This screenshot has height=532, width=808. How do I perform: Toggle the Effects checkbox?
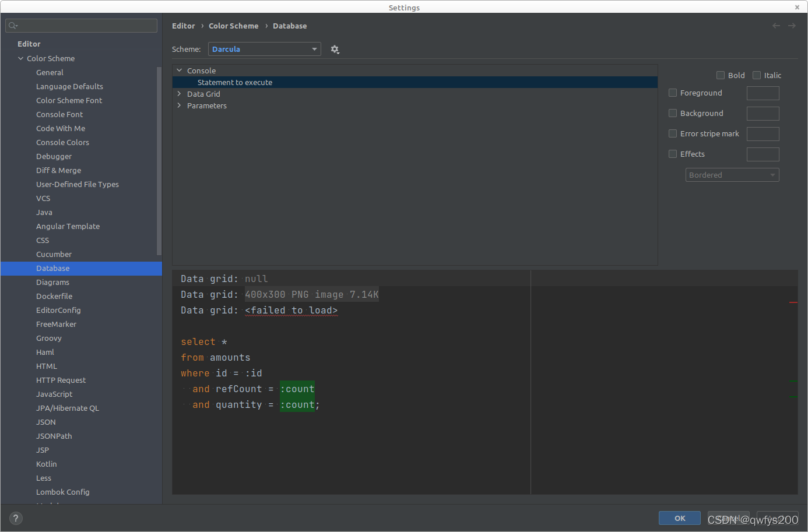coord(673,154)
